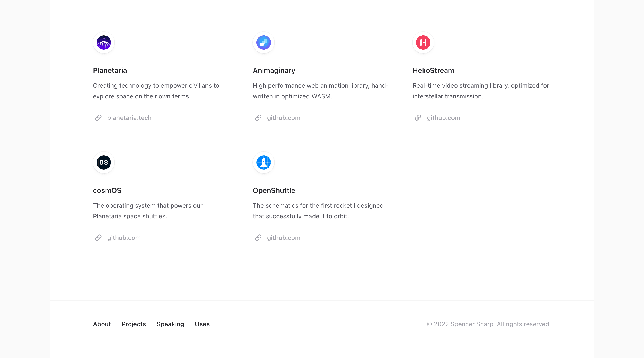Open the Speaking section

tap(170, 324)
